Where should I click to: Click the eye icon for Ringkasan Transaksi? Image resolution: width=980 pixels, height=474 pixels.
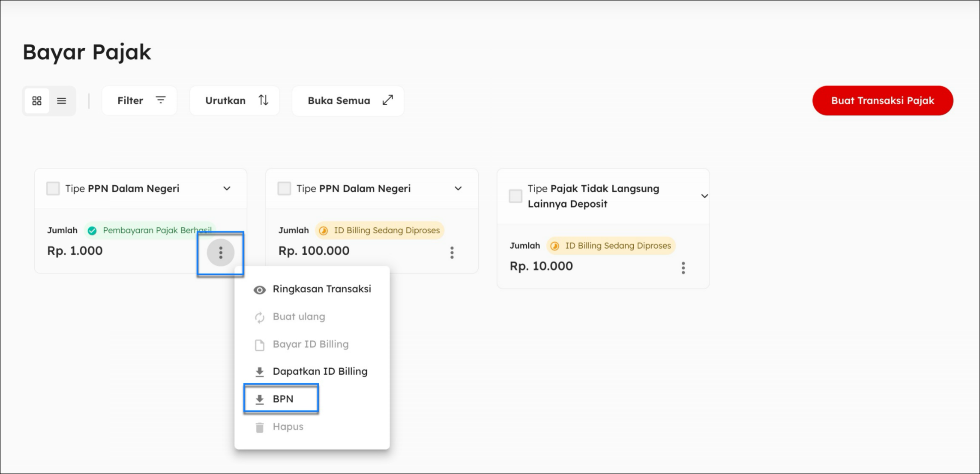pyautogui.click(x=259, y=290)
